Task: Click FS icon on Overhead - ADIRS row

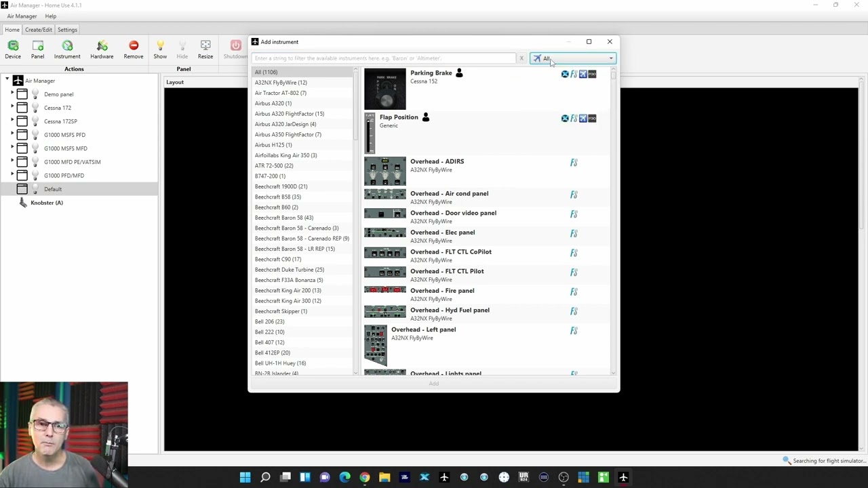Action: (x=574, y=163)
